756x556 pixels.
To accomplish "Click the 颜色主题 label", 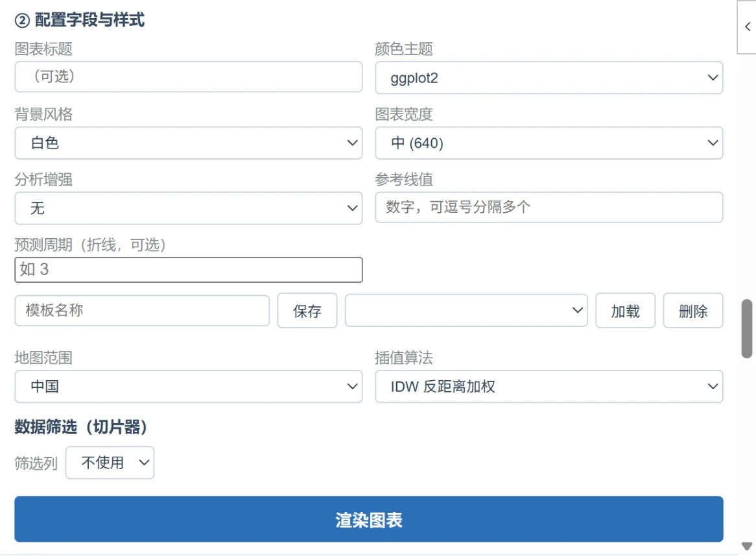I will (x=404, y=49).
